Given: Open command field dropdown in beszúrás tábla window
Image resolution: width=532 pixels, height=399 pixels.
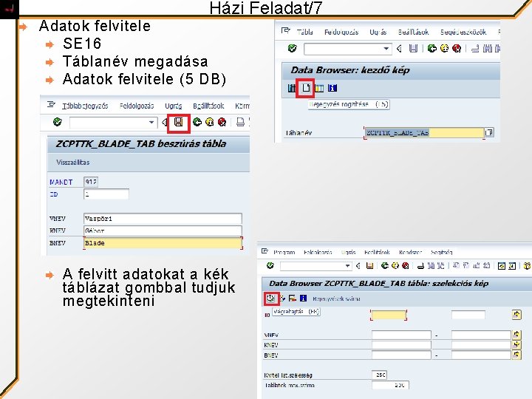Looking at the screenshot, I should [151, 122].
